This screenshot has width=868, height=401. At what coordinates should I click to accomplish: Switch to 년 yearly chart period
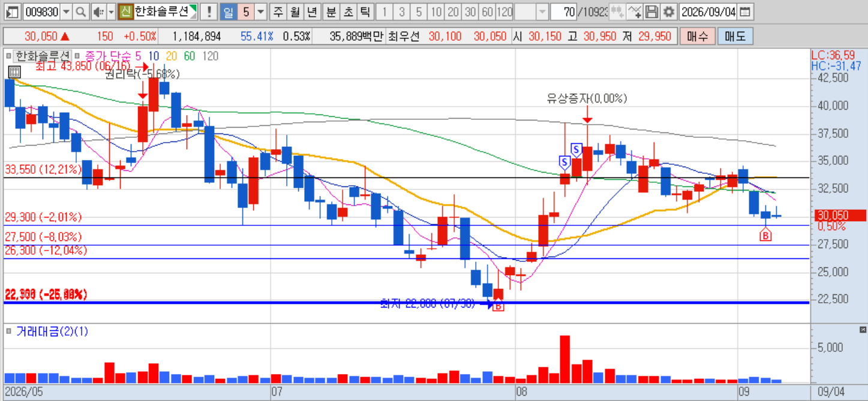click(311, 11)
